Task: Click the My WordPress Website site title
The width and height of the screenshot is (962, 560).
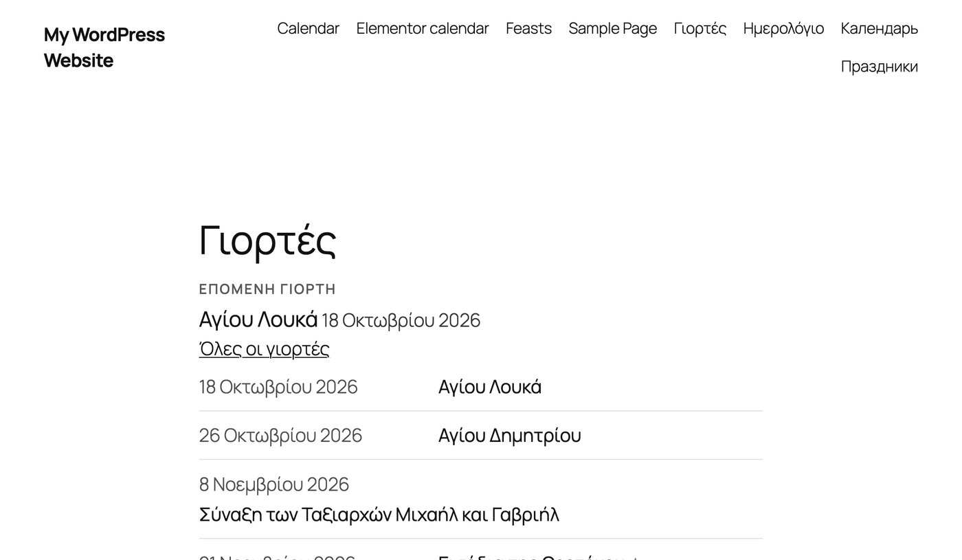Action: click(x=104, y=47)
